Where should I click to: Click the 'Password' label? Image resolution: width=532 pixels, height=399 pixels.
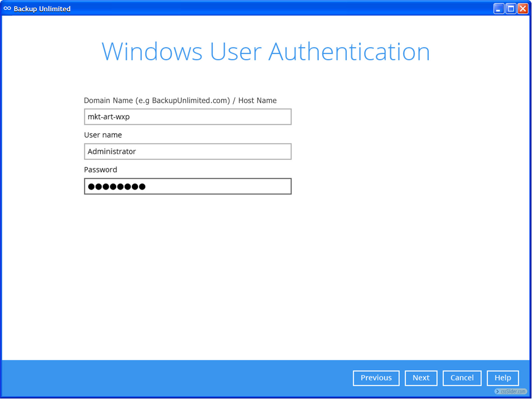pos(100,170)
